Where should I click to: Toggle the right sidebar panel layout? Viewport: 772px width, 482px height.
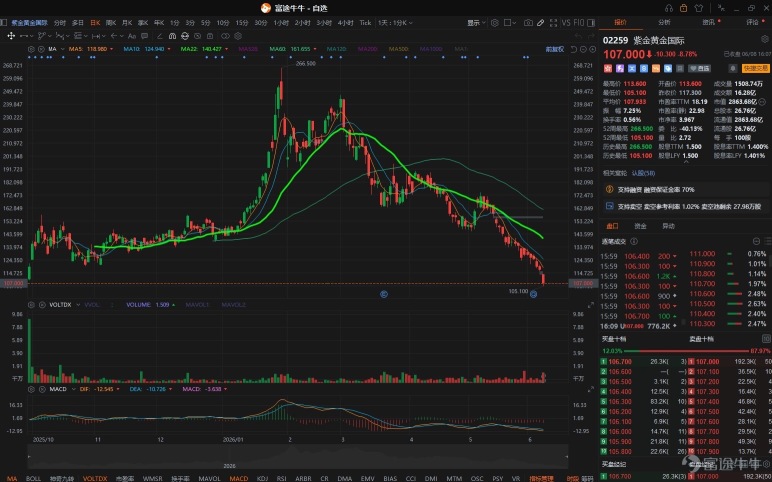click(591, 23)
